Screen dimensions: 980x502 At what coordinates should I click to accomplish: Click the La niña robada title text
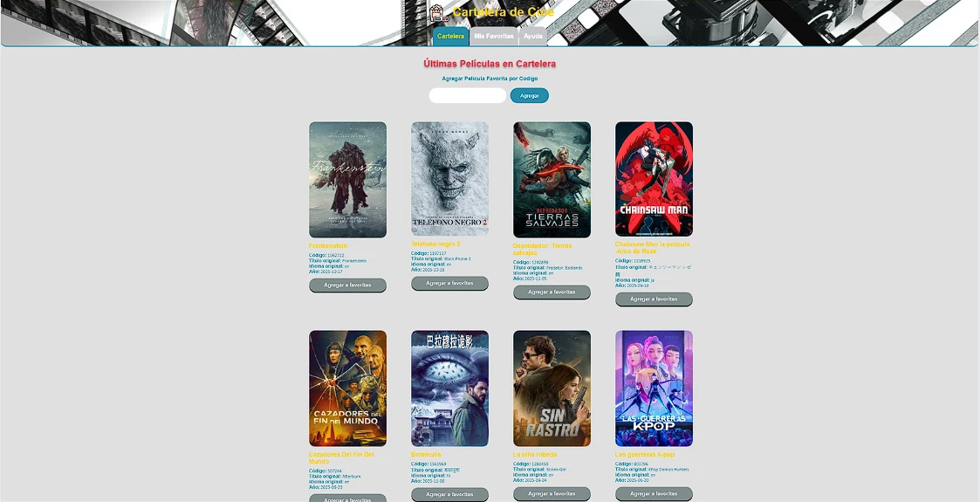(x=535, y=455)
